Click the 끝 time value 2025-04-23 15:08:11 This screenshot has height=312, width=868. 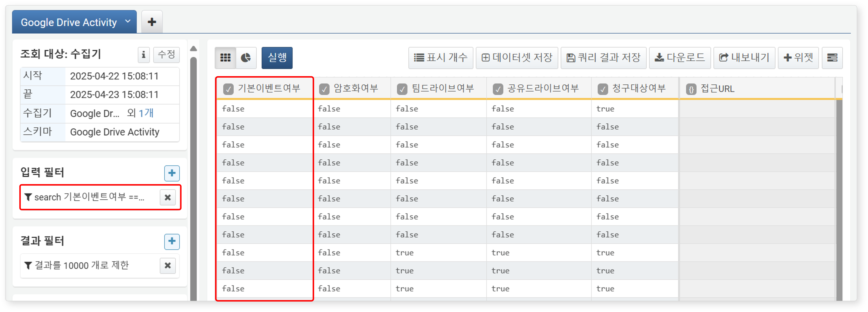[x=114, y=95]
